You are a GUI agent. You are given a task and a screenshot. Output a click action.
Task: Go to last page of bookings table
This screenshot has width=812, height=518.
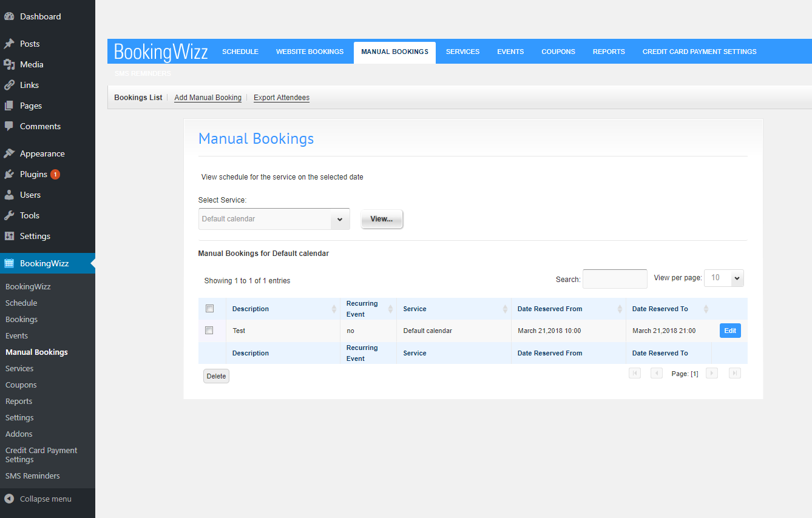[735, 373]
